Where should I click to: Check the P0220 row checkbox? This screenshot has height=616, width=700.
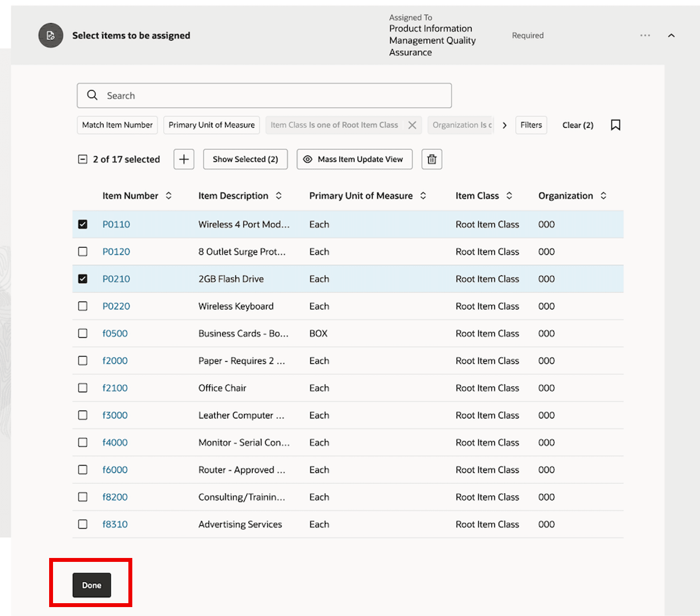point(83,306)
